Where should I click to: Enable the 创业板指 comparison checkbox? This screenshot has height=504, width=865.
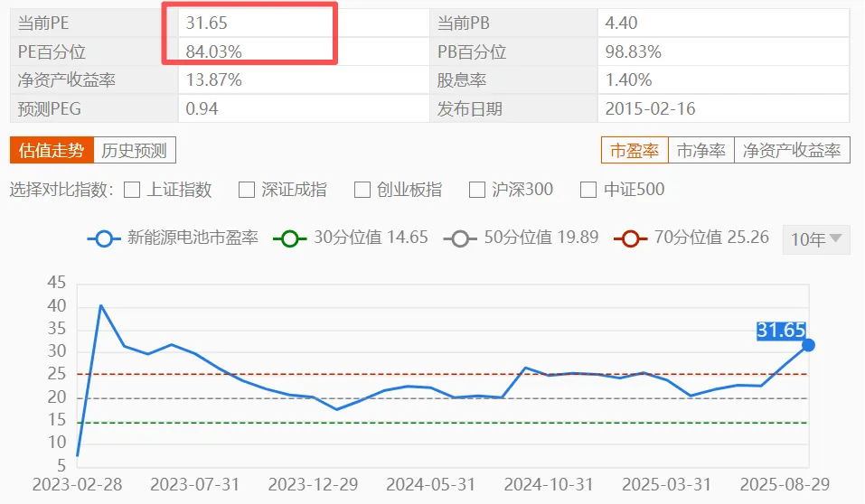coord(362,190)
